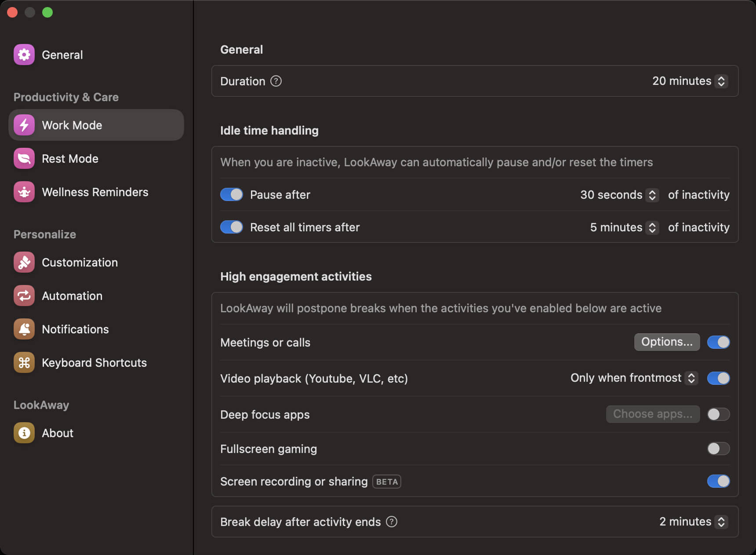
Task: Close the window with red button
Action: [x=12, y=12]
